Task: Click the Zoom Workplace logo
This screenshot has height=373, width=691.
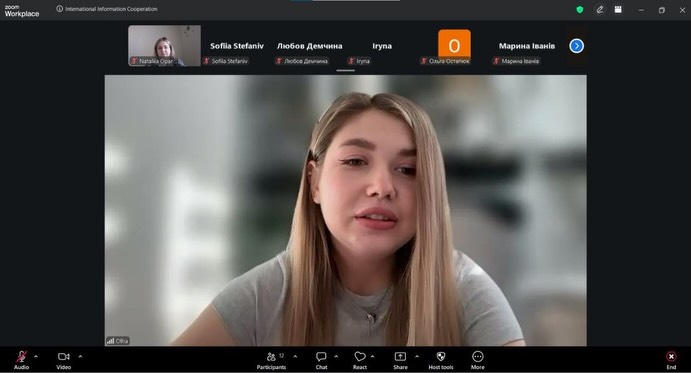Action: point(22,11)
